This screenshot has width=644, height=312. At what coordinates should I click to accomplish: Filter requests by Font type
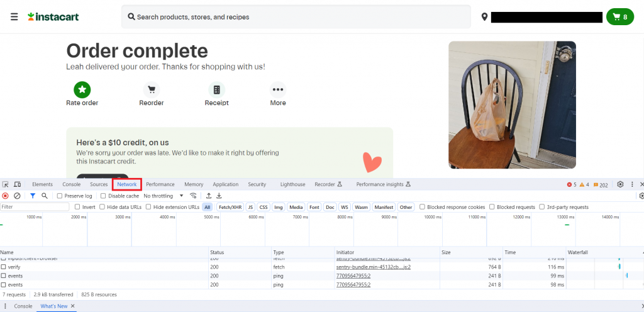point(314,208)
